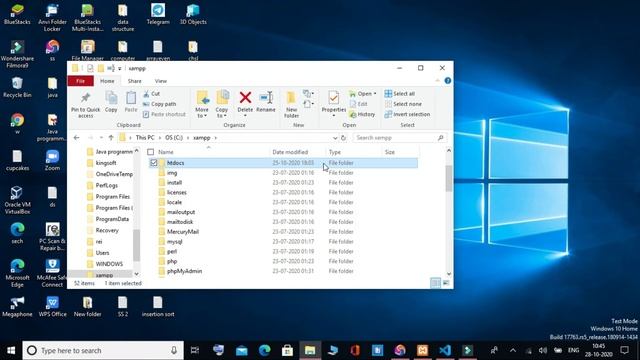This screenshot has width=640, height=360.
Task: Click the Explorer help icon
Action: (448, 81)
